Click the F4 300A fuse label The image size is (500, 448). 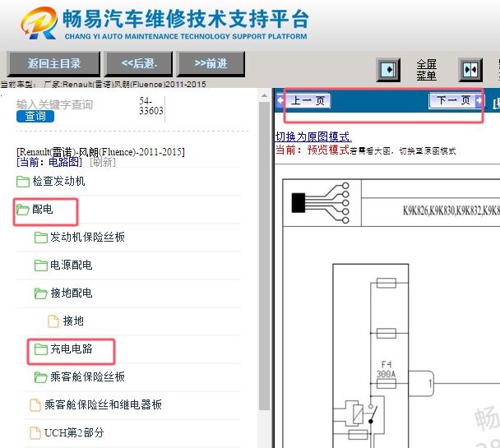point(387,369)
